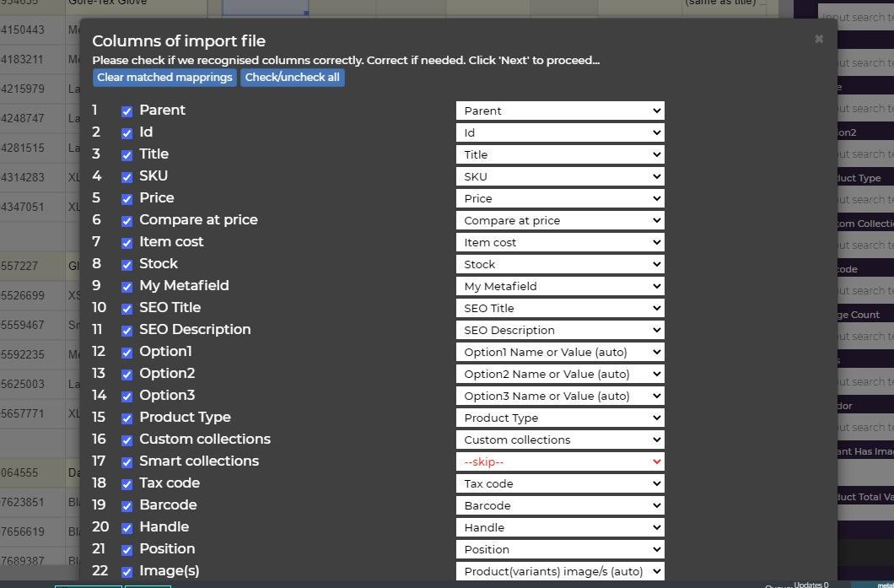Open the Price mapping dropdown
894x588 pixels.
click(x=560, y=199)
